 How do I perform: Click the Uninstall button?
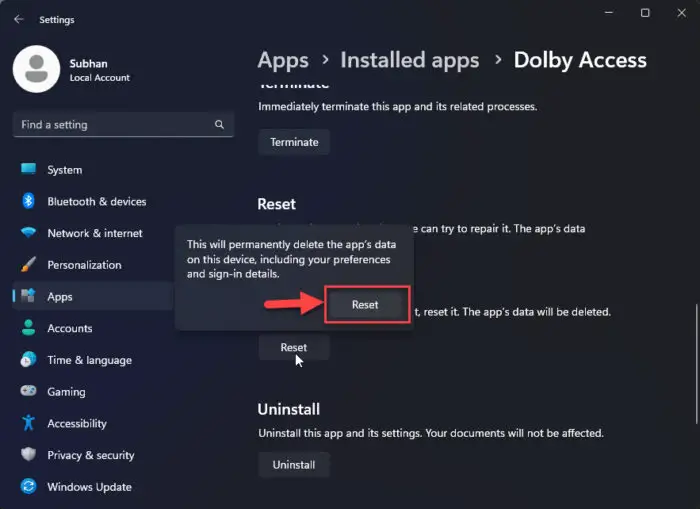(294, 465)
